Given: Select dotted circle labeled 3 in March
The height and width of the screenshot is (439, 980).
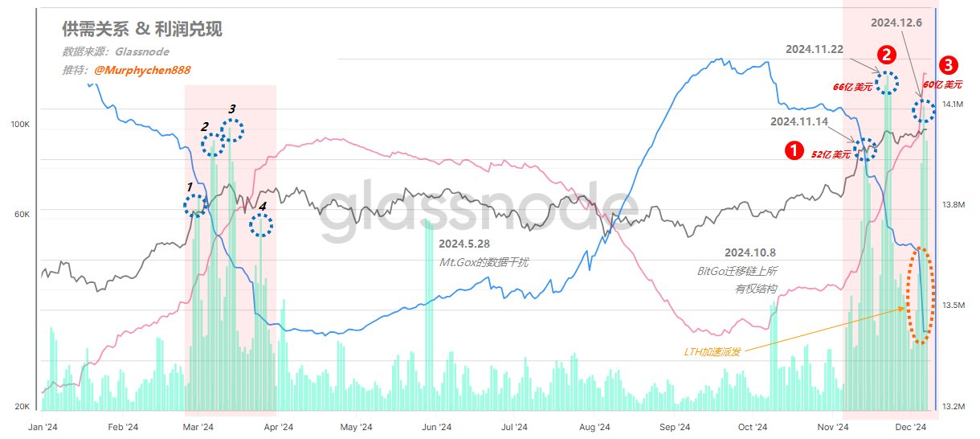Looking at the screenshot, I should pyautogui.click(x=231, y=130).
